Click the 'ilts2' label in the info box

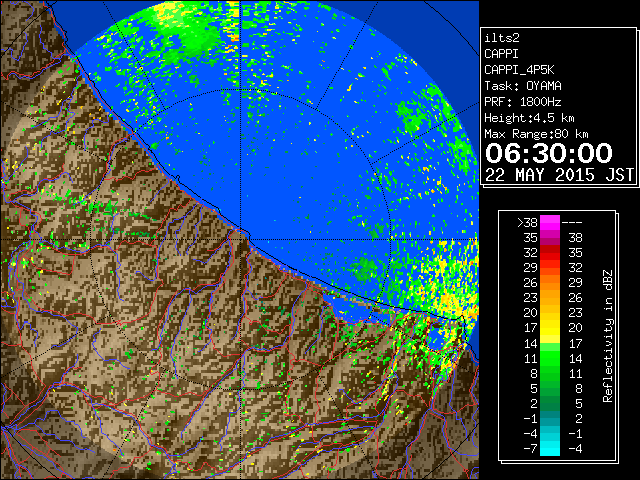[502, 38]
